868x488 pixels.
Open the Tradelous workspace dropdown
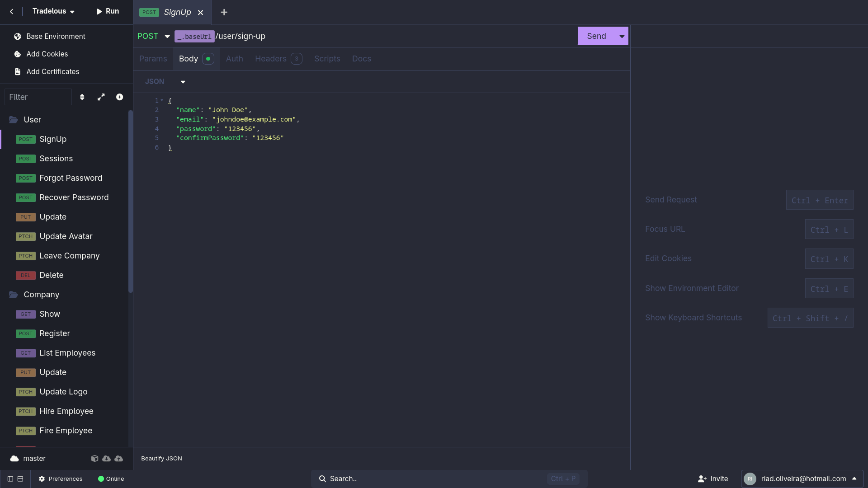(53, 11)
